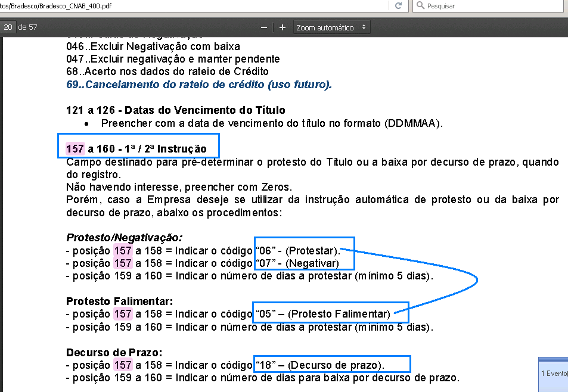The image size is (568, 392).
Task: Click line ending "para baixa por decurso de prazo."
Action: (x=263, y=378)
